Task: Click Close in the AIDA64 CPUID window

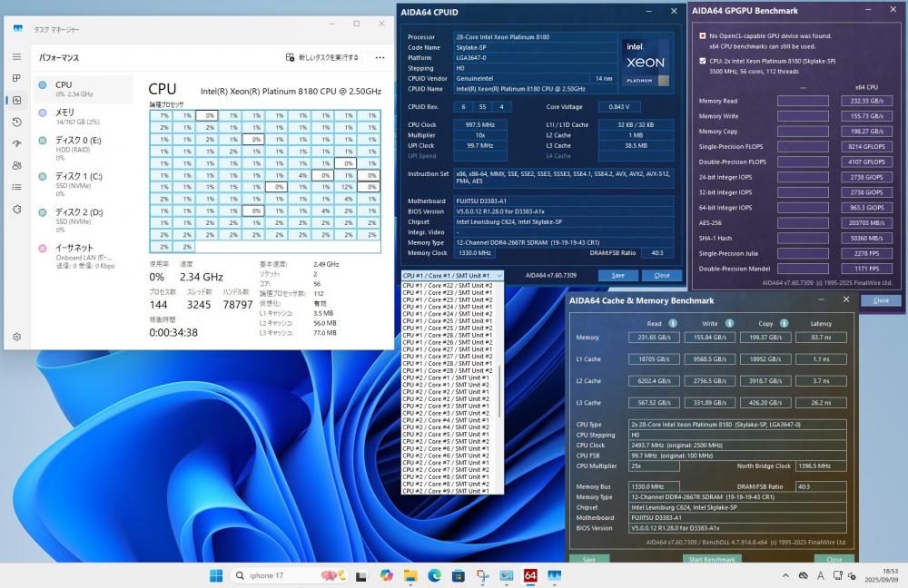Action: [662, 276]
